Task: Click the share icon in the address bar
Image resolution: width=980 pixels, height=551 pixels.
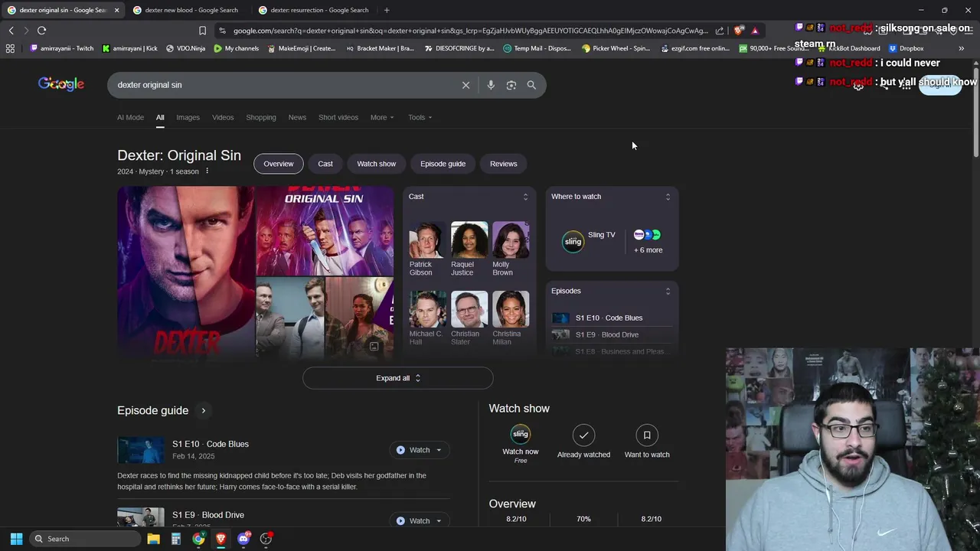Action: pyautogui.click(x=720, y=31)
